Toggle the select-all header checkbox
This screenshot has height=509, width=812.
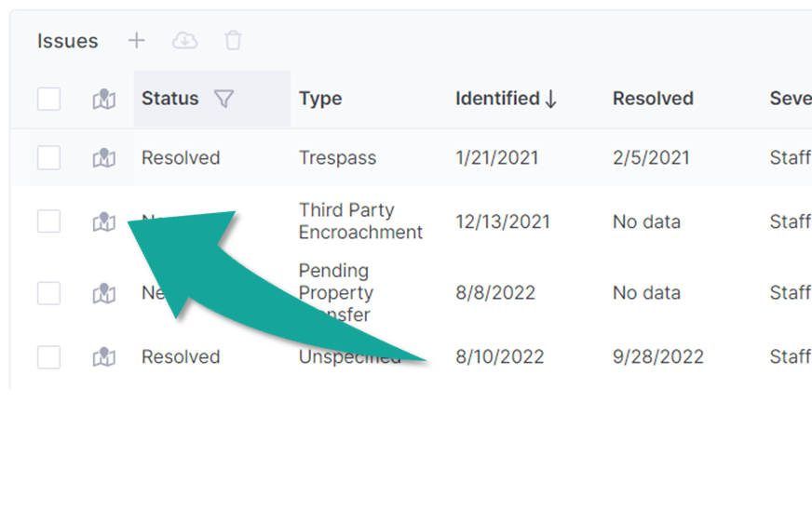coord(49,99)
